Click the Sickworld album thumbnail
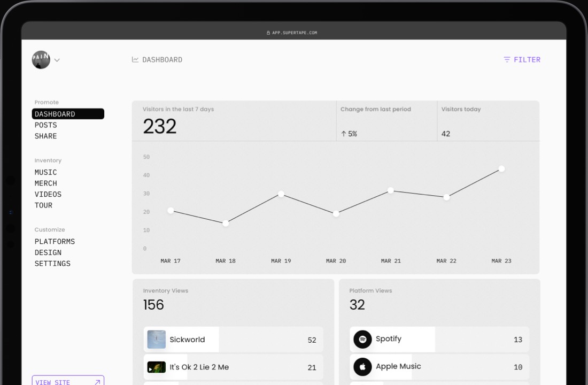Screen dimensions: 588x385 157,339
